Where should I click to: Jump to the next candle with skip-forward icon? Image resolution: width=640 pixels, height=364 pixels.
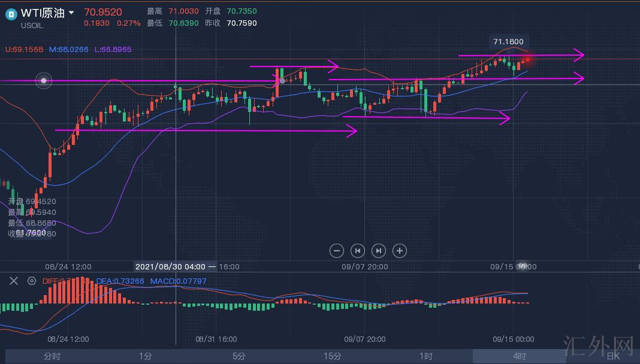[x=378, y=251]
